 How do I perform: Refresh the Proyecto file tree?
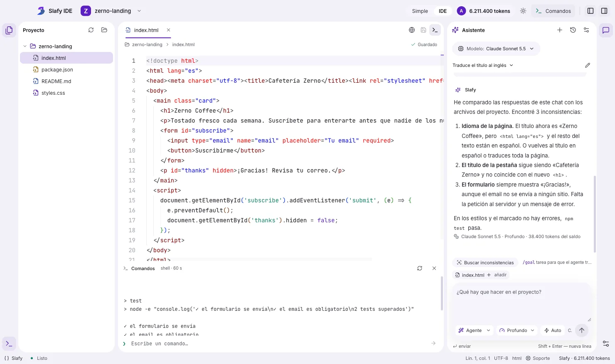91,30
